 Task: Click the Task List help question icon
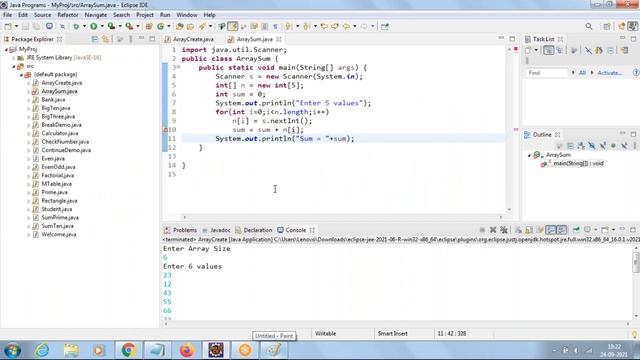click(636, 73)
